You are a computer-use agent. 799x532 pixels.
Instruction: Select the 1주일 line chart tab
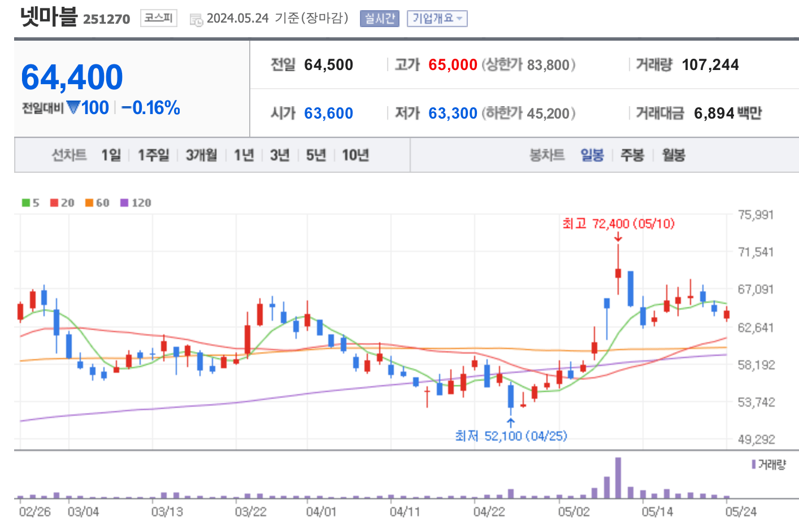[x=154, y=155]
